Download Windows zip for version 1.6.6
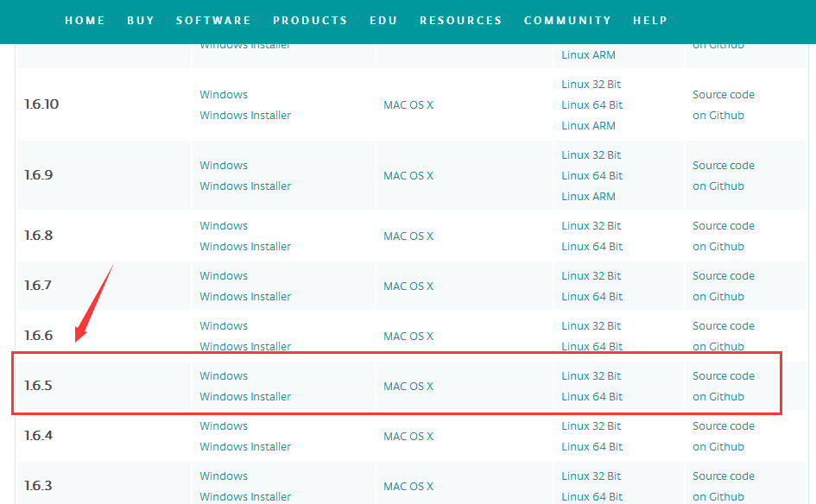Viewport: 816px width, 504px height. tap(224, 325)
